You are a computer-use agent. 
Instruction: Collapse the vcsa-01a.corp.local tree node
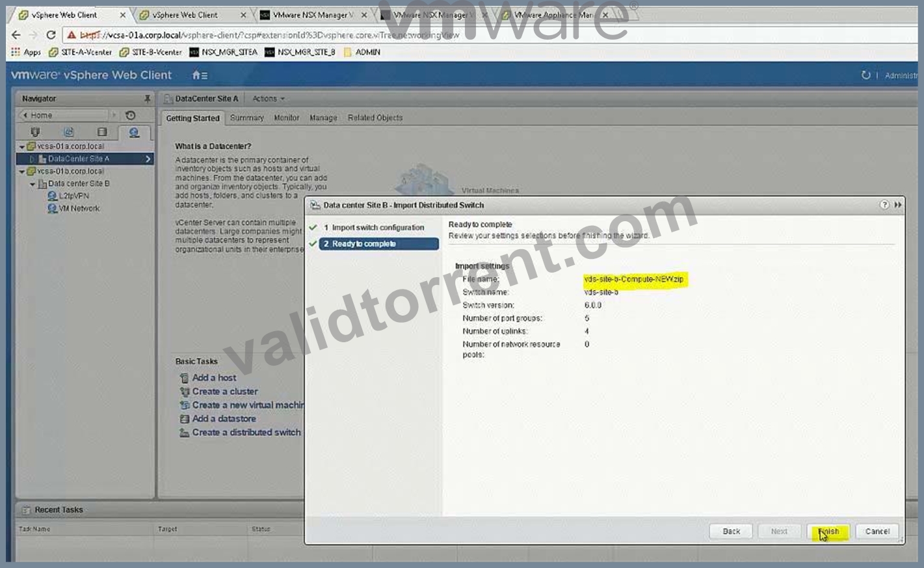point(22,147)
